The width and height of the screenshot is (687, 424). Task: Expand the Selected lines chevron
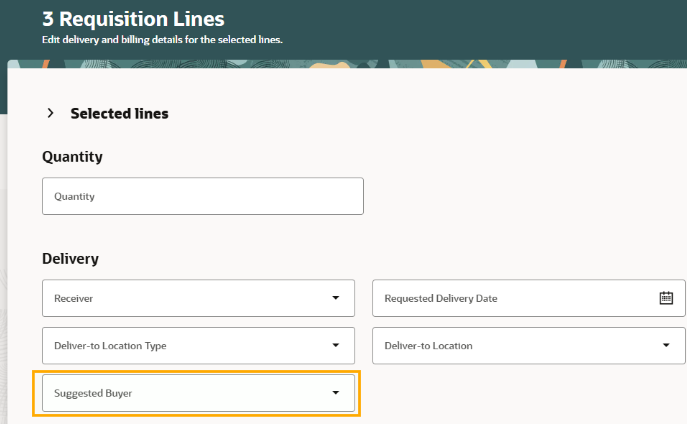click(x=51, y=114)
